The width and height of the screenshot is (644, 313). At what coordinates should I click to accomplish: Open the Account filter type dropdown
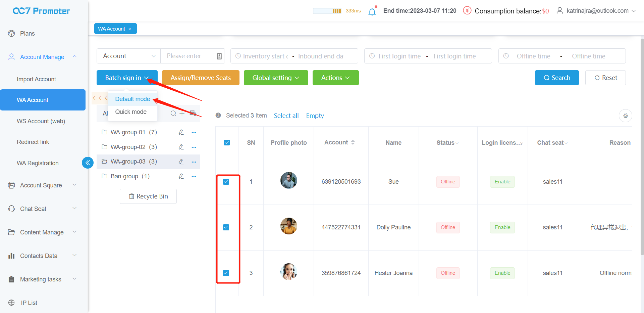(129, 56)
